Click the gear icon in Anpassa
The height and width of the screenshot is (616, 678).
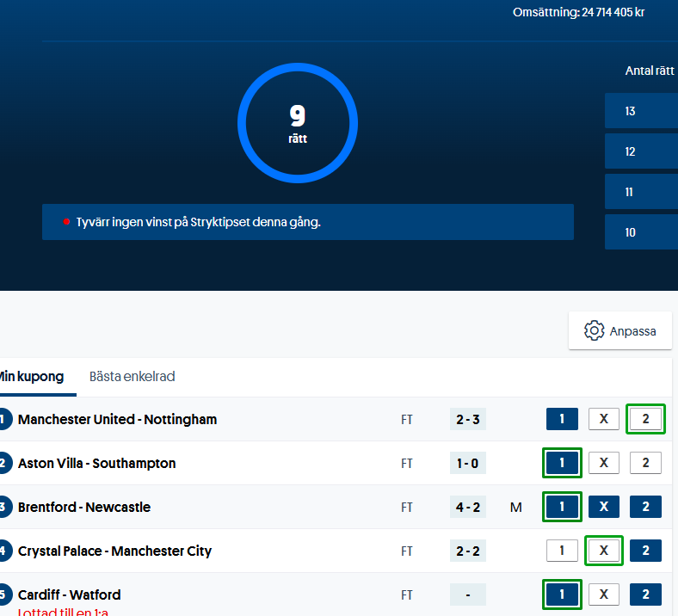(594, 330)
